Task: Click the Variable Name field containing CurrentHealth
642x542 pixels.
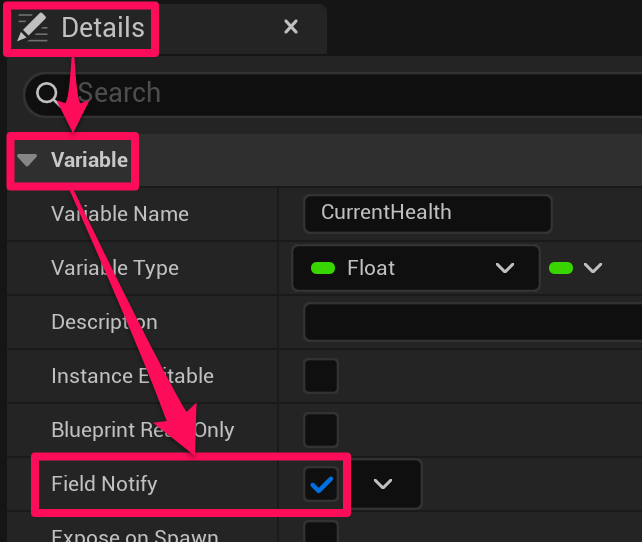Action: [x=427, y=213]
